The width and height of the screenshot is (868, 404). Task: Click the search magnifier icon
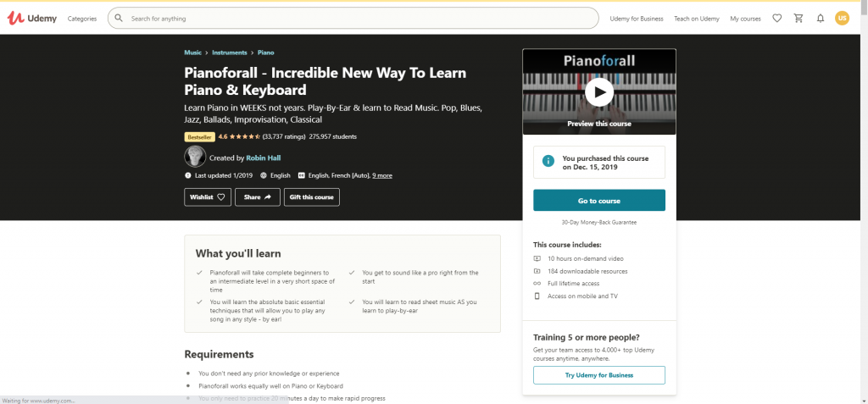(x=119, y=19)
